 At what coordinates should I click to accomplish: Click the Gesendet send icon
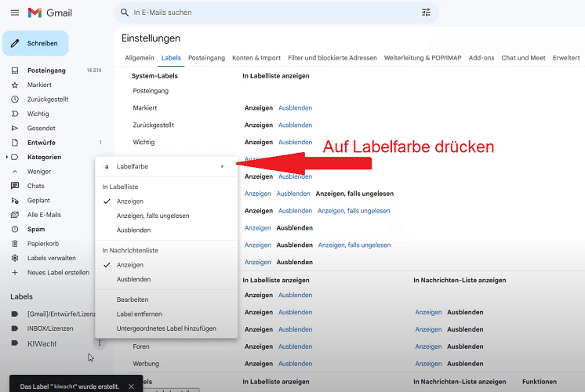pyautogui.click(x=15, y=129)
